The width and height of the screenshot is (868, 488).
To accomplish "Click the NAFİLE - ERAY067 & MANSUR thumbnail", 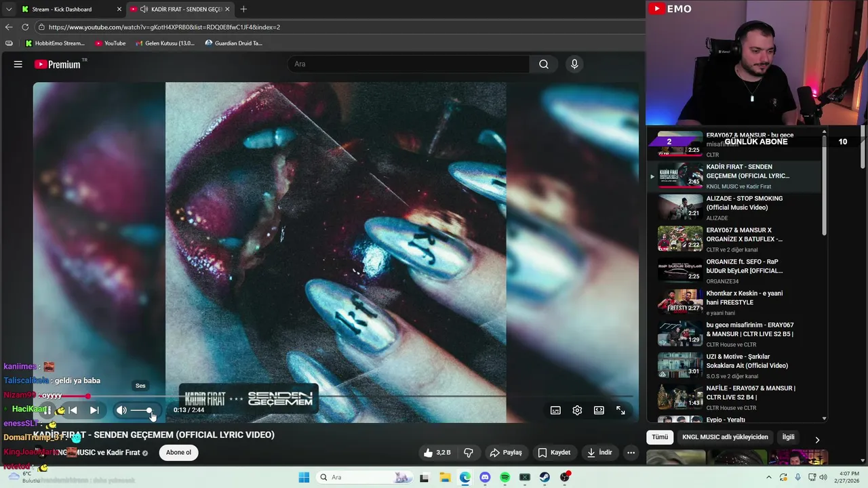I will [680, 397].
